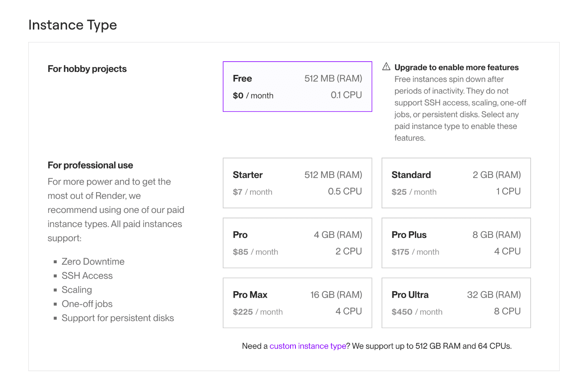588x388 pixels.
Task: Click the Upgrade to enable more features heading
Action: (457, 67)
